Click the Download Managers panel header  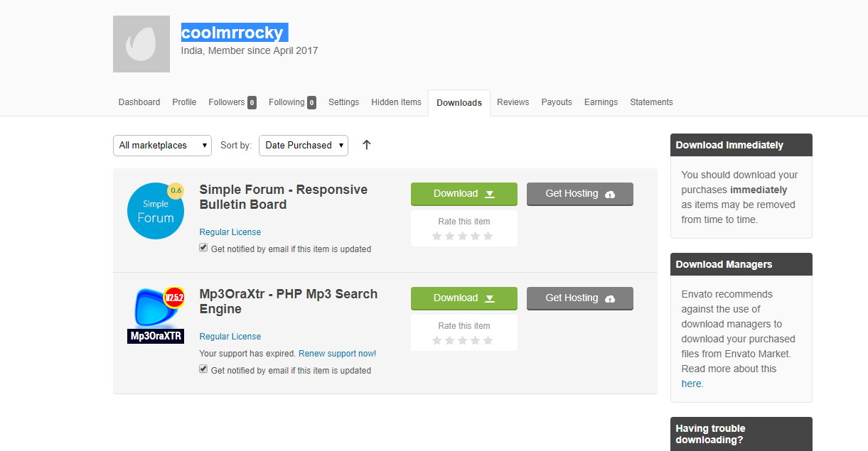[x=741, y=264]
